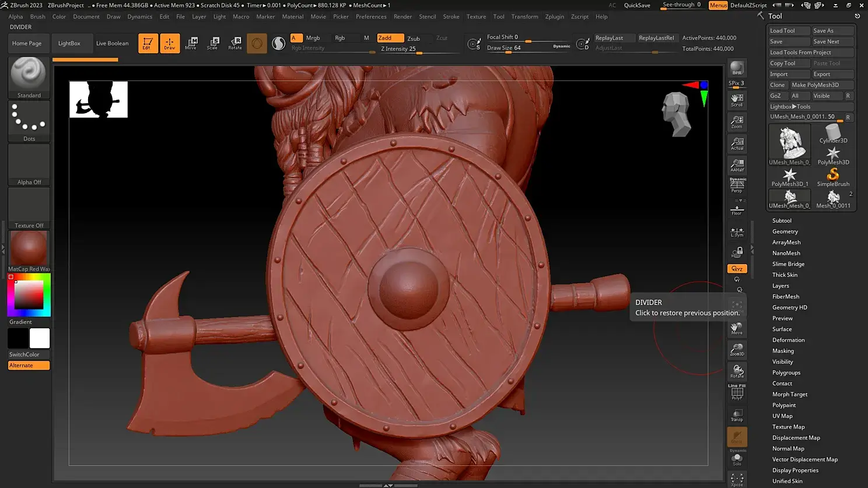The height and width of the screenshot is (488, 868).
Task: Expand the Deformation palette section
Action: pyautogui.click(x=788, y=340)
